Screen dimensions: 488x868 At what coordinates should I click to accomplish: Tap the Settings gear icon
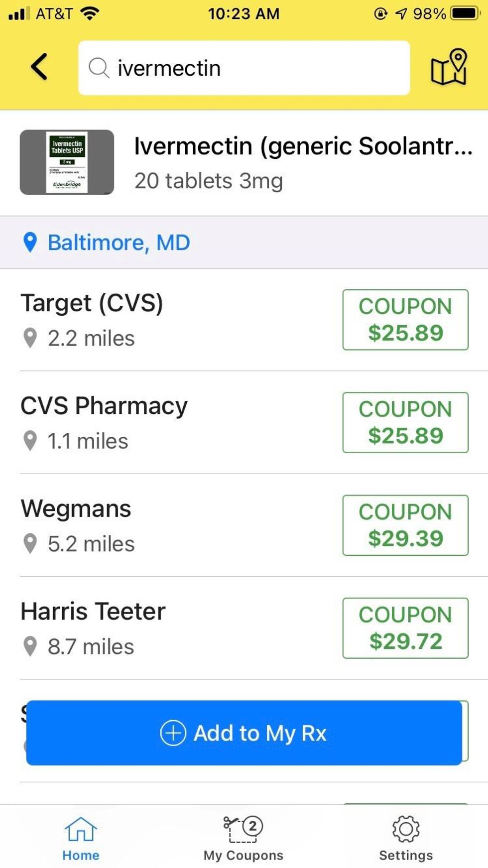click(406, 829)
